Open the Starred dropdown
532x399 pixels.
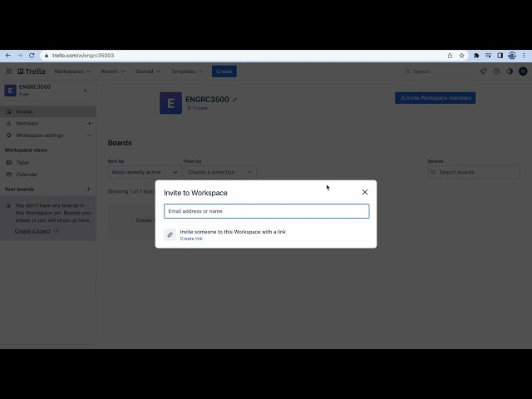click(x=148, y=71)
